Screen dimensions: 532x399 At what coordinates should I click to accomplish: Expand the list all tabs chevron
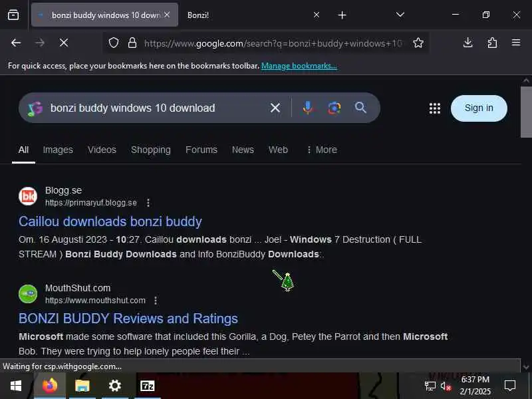click(400, 15)
